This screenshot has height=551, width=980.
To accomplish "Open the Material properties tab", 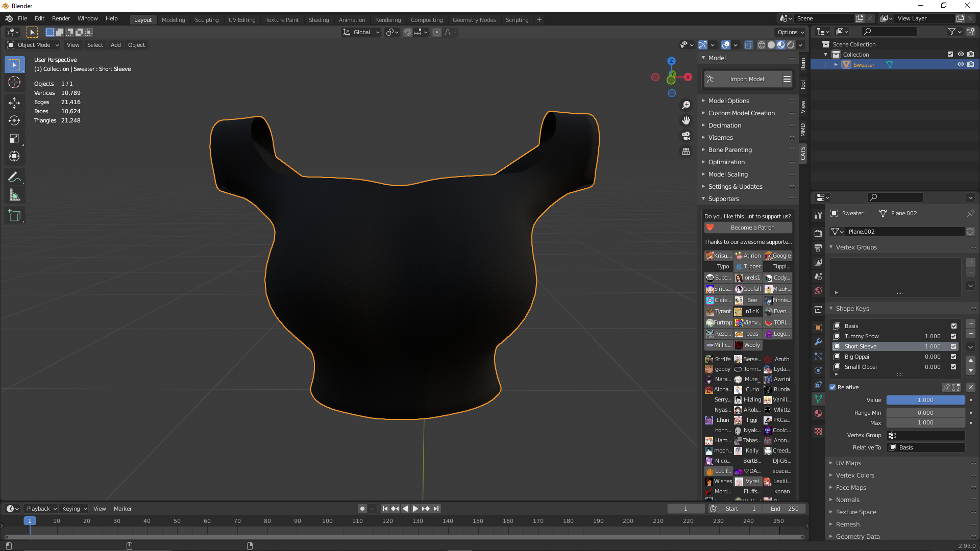I will tap(818, 413).
